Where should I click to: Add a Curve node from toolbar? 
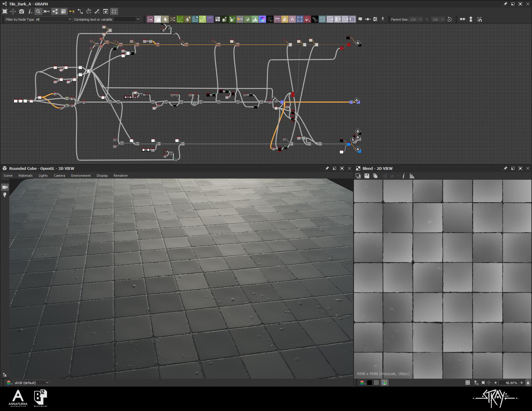click(x=180, y=19)
